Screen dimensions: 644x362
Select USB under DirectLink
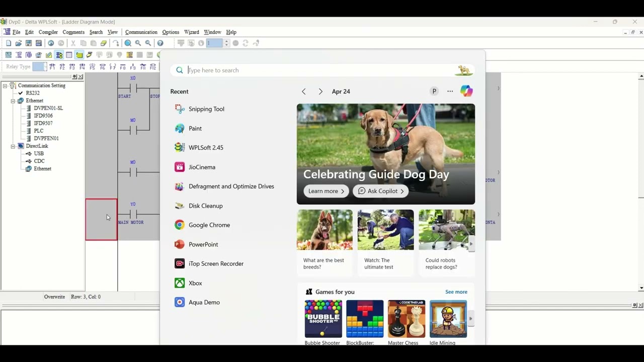(x=39, y=153)
